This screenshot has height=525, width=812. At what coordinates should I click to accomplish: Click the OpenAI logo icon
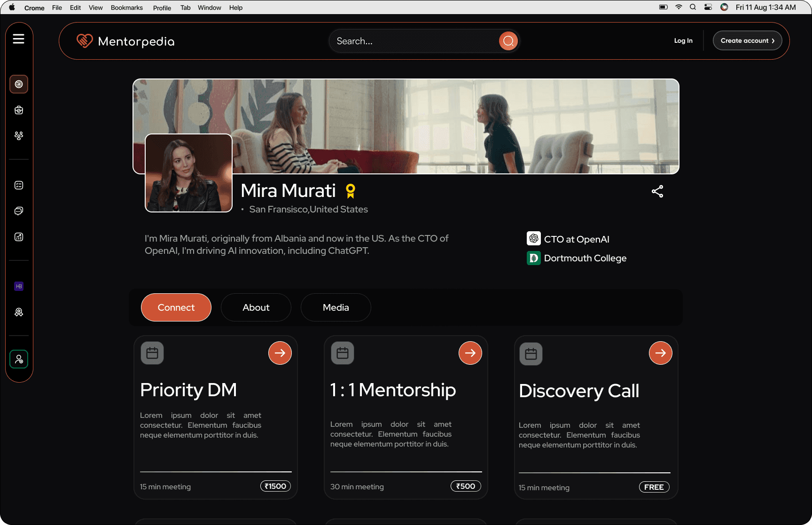point(534,238)
